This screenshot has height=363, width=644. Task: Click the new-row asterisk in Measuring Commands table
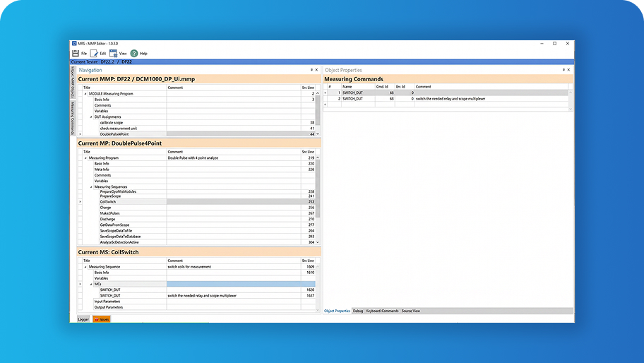[326, 105]
